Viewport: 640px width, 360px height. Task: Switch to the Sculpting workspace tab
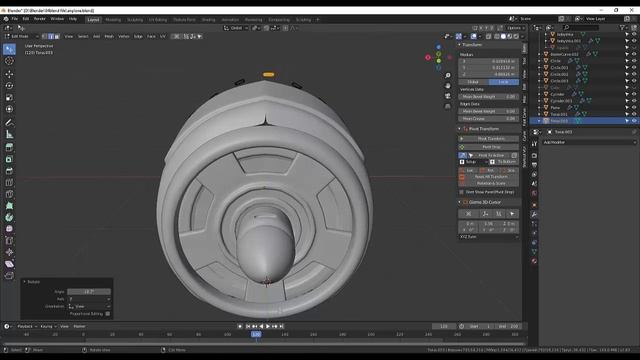135,20
